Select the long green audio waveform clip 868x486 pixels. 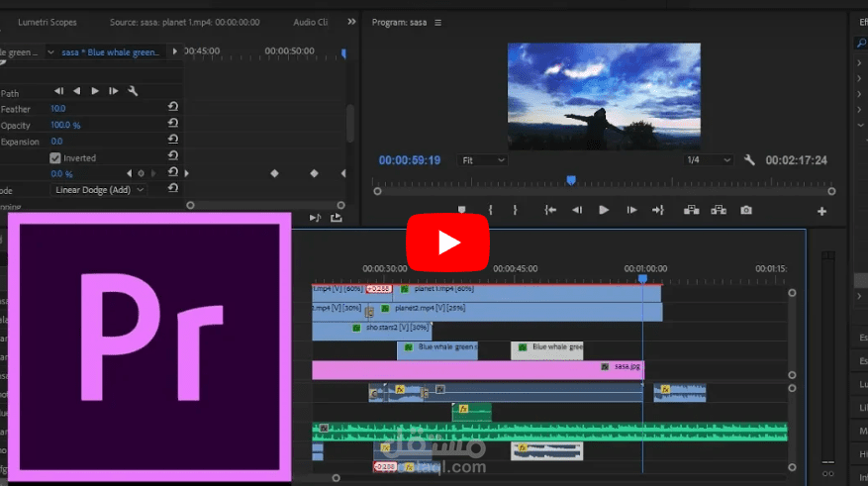pos(549,432)
